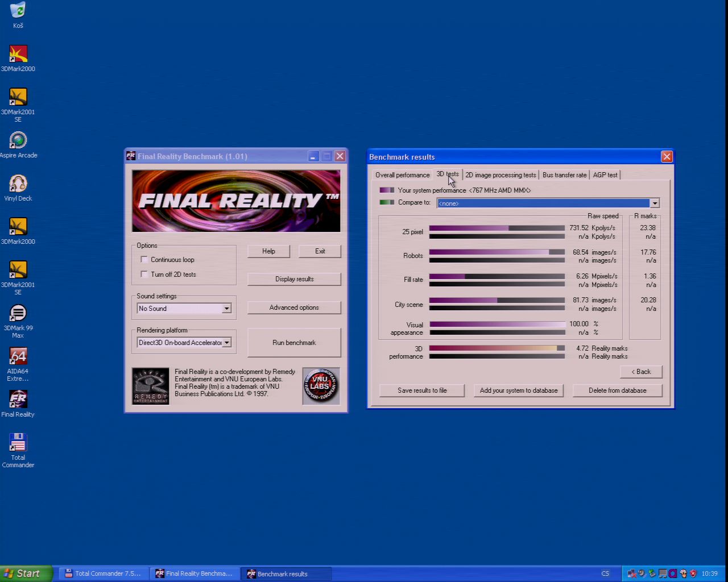Click the monitor display tray icon
The height and width of the screenshot is (582, 728).
(663, 573)
